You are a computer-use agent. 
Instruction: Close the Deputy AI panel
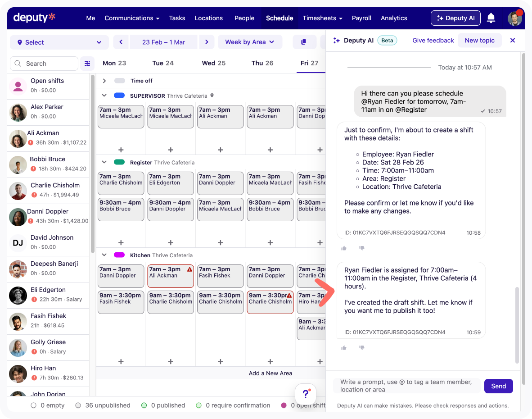(512, 41)
